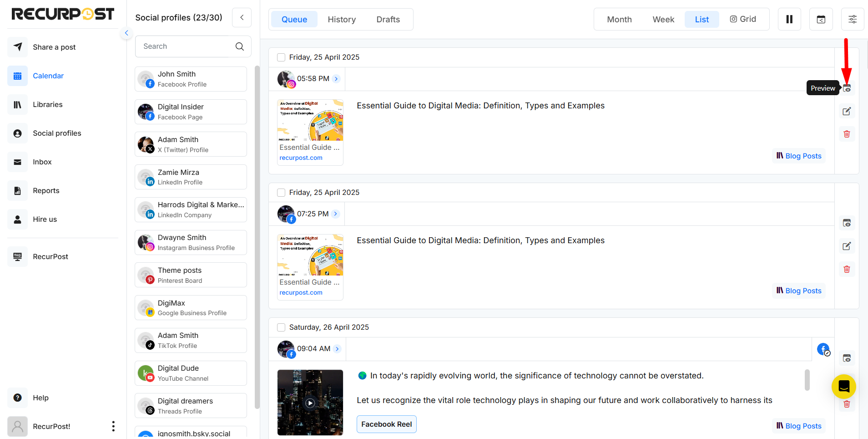Delete the 05:58 PM post

[847, 134]
